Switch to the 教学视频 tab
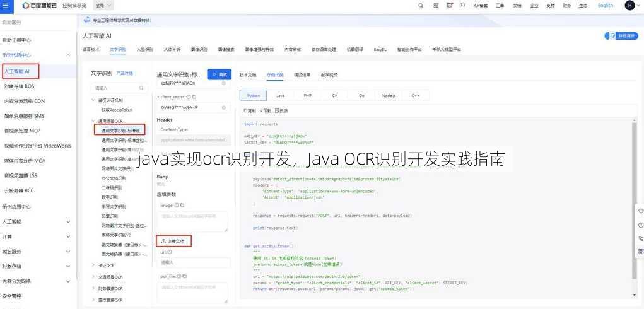The image size is (644, 309). 329,75
